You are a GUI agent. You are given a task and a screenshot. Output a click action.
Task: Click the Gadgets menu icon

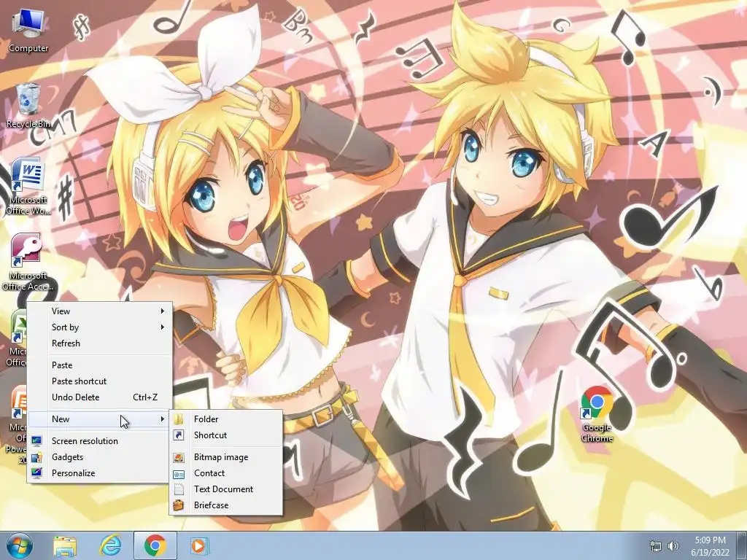click(36, 457)
